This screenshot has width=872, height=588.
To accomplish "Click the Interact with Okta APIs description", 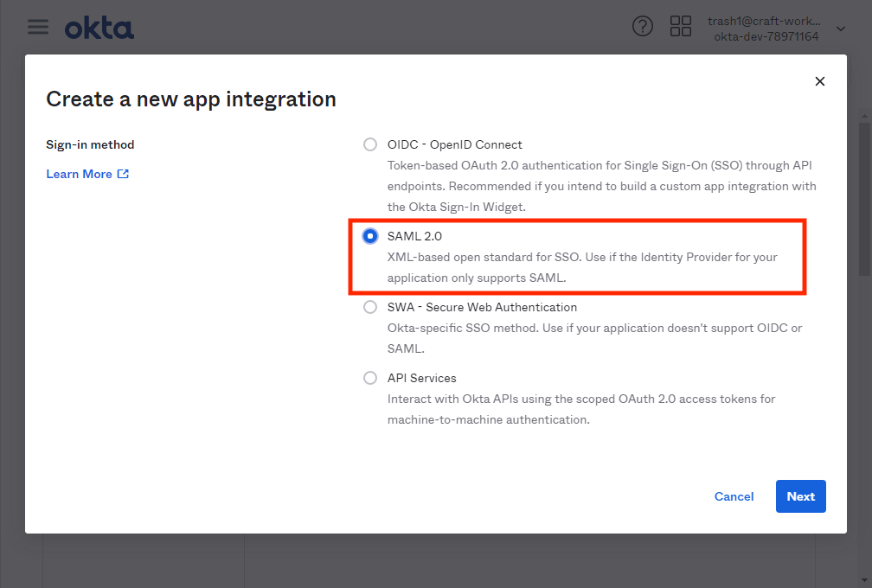I will click(x=581, y=409).
